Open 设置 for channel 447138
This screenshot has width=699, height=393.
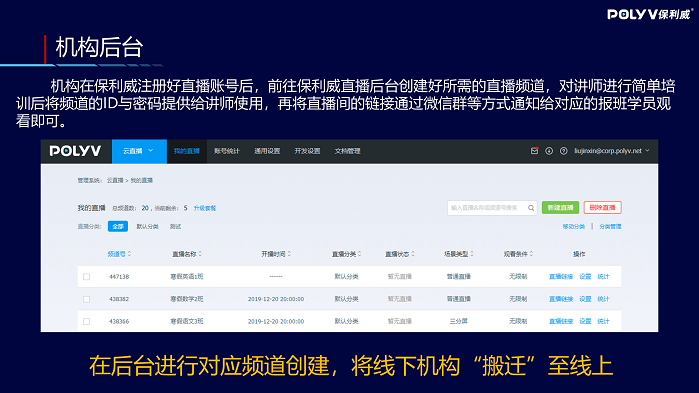click(x=585, y=277)
